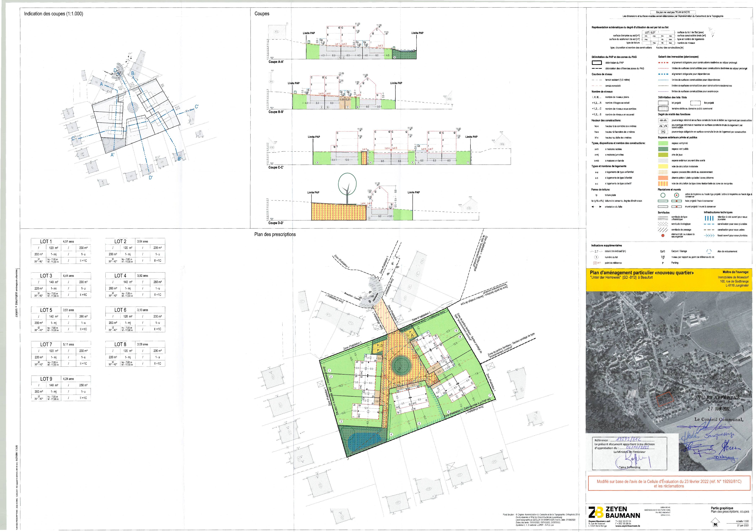Click the 'orientation du faîte' double arrow symbol
Screen dimensions: 756x532
click(x=597, y=207)
